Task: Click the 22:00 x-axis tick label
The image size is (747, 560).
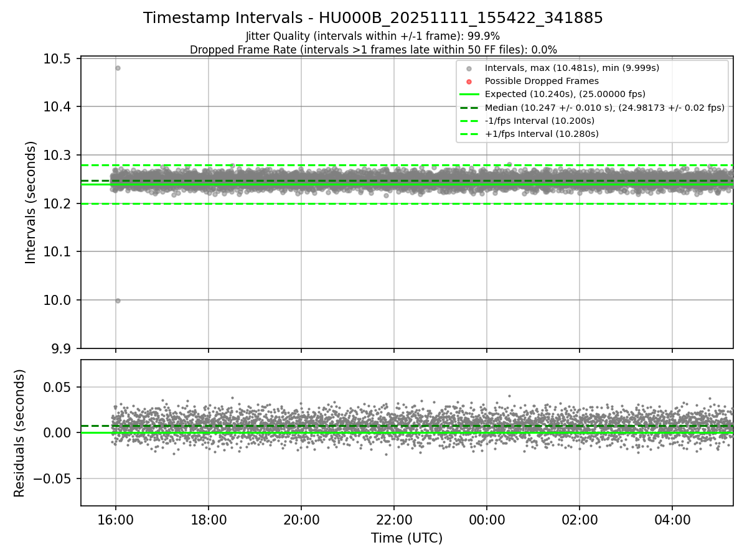Action: coord(394,520)
